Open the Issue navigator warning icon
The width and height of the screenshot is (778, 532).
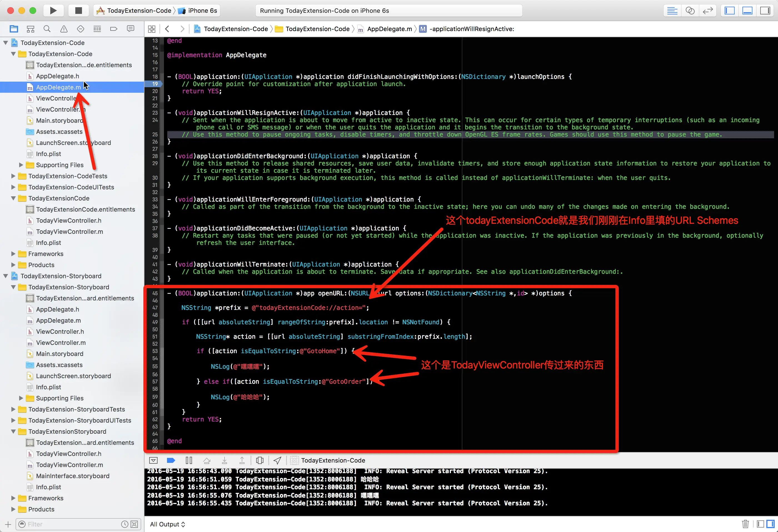point(64,29)
